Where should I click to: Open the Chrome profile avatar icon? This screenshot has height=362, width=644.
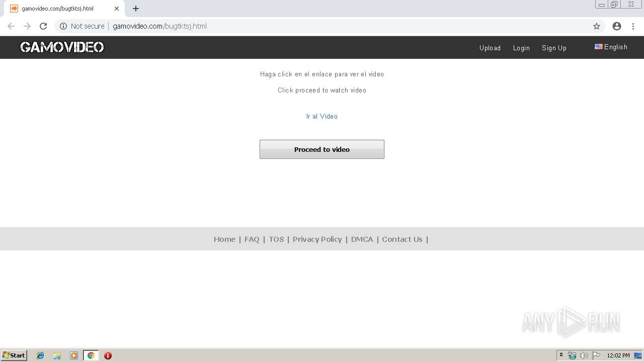coord(617,26)
